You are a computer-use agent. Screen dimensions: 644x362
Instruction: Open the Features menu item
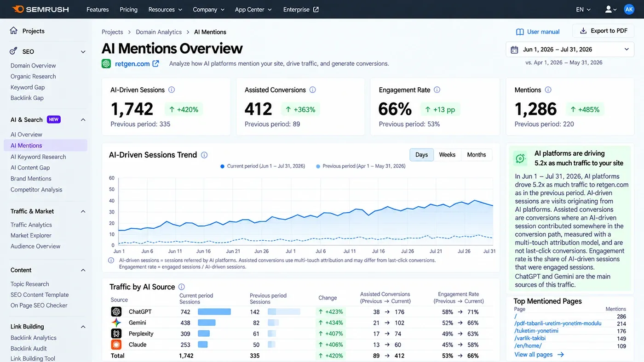(98, 9)
